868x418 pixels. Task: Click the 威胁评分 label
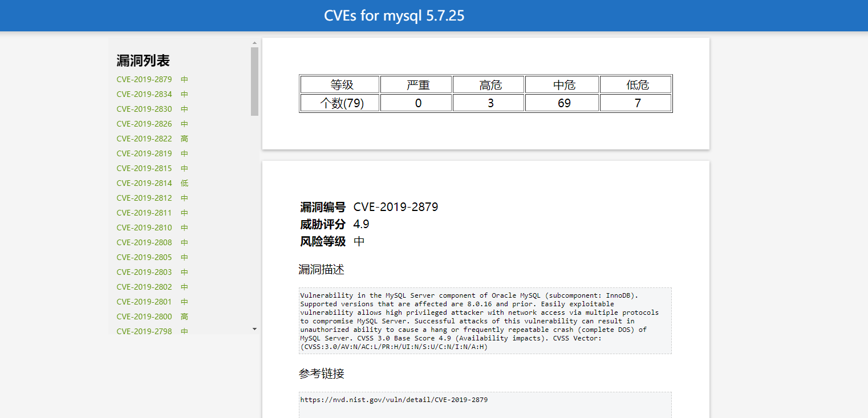coord(323,224)
